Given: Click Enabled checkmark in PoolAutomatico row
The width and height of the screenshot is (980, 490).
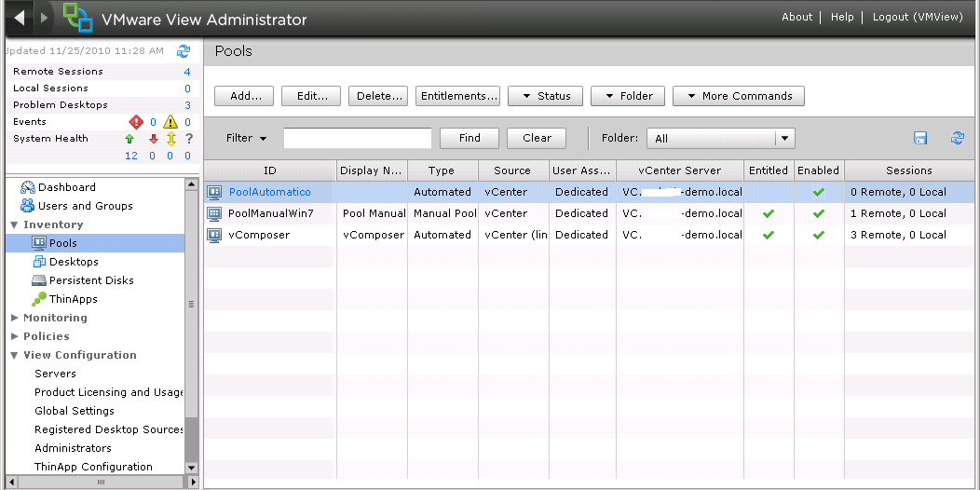Looking at the screenshot, I should pos(818,192).
